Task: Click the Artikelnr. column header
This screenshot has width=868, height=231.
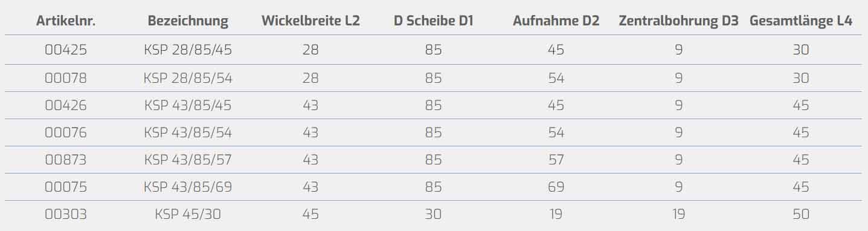Action: pyautogui.click(x=66, y=21)
